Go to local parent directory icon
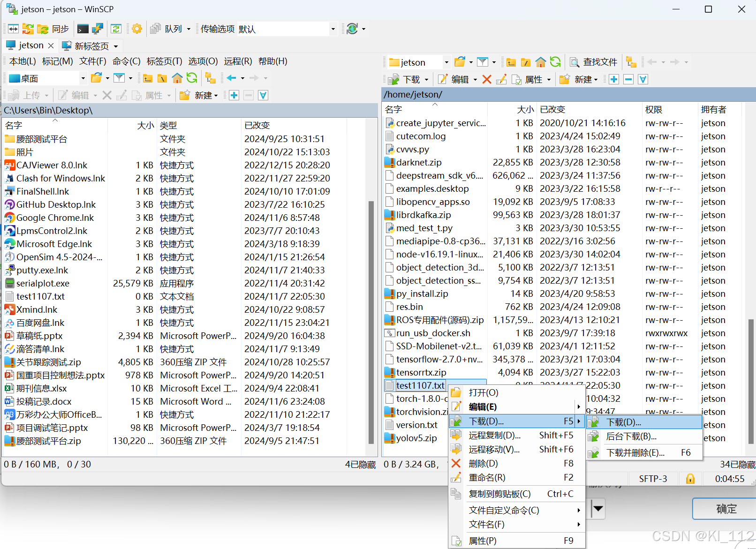The image size is (756, 549). tap(148, 78)
